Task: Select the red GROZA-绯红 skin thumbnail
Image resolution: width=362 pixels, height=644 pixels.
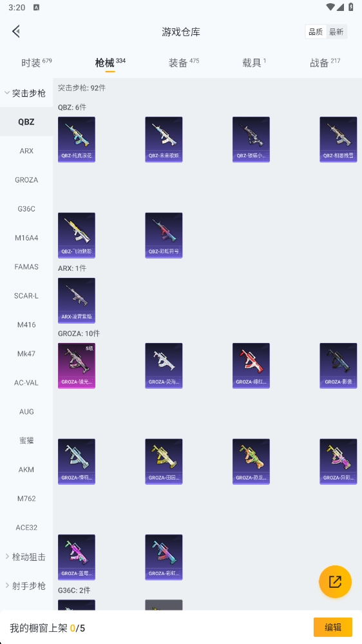Action: click(x=251, y=366)
